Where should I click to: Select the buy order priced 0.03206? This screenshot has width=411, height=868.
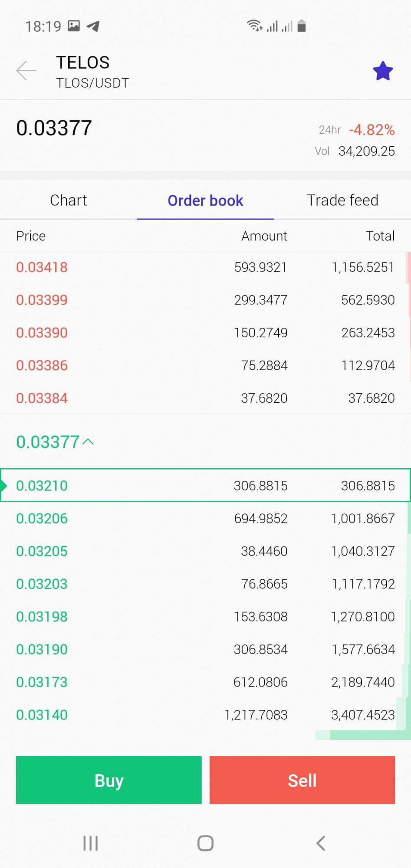pos(205,518)
